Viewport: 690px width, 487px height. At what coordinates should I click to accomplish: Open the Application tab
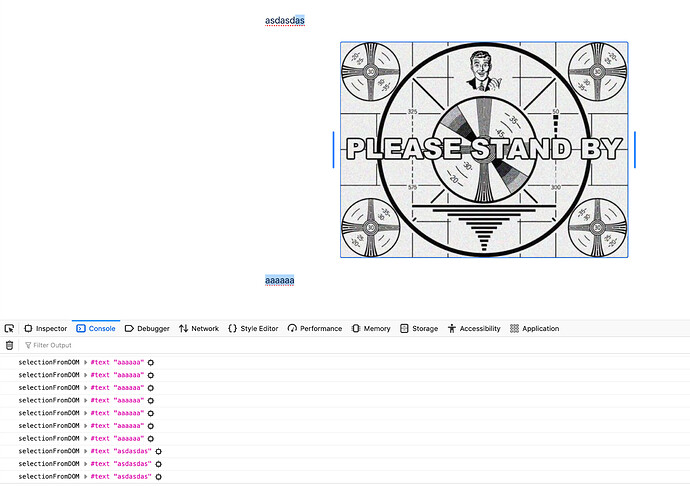[x=534, y=329]
